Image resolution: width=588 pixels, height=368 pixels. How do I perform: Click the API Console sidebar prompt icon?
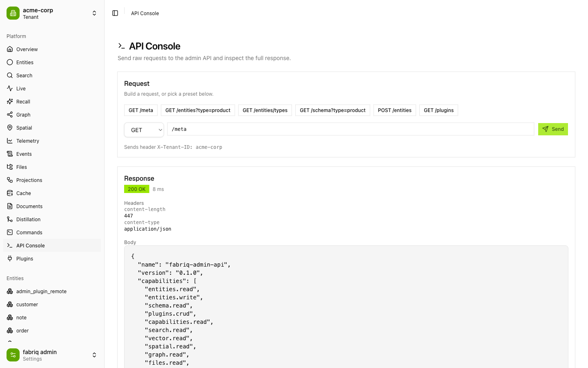[x=10, y=245]
